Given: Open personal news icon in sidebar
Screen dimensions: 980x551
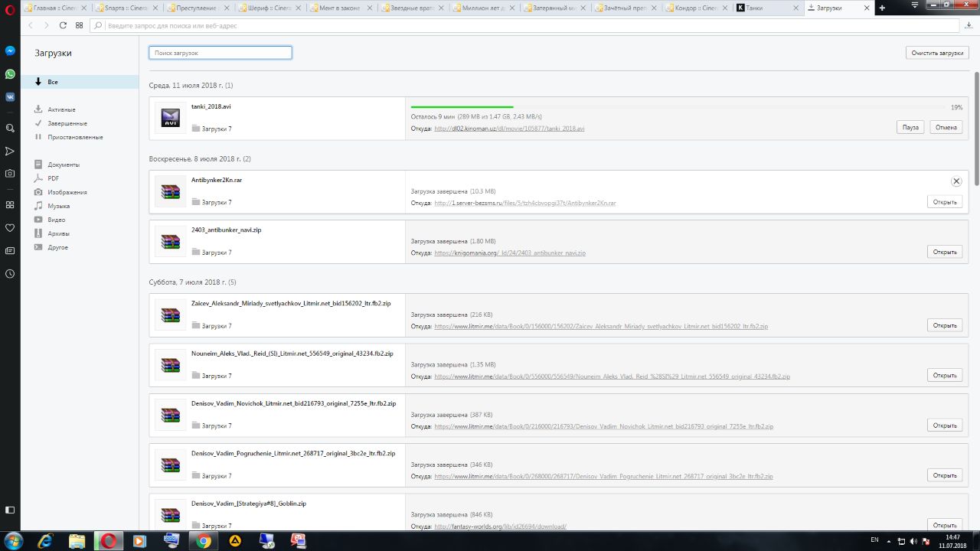Looking at the screenshot, I should (10, 250).
